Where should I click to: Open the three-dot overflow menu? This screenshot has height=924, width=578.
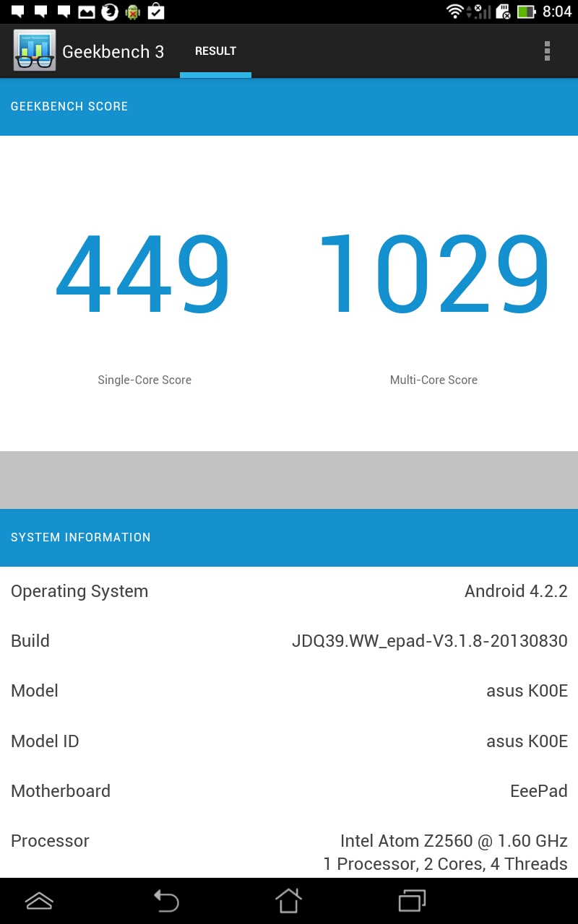click(547, 51)
